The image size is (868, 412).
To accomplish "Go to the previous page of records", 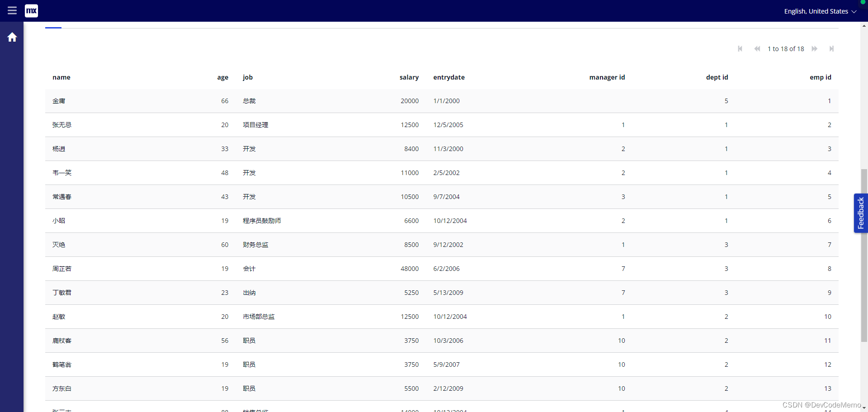I will [x=757, y=49].
